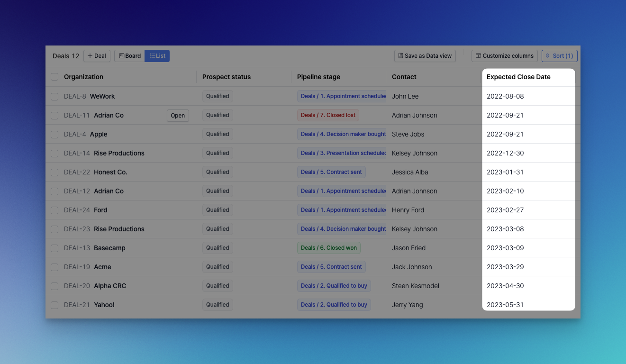Click Acme's Contract sent stage tag

331,267
